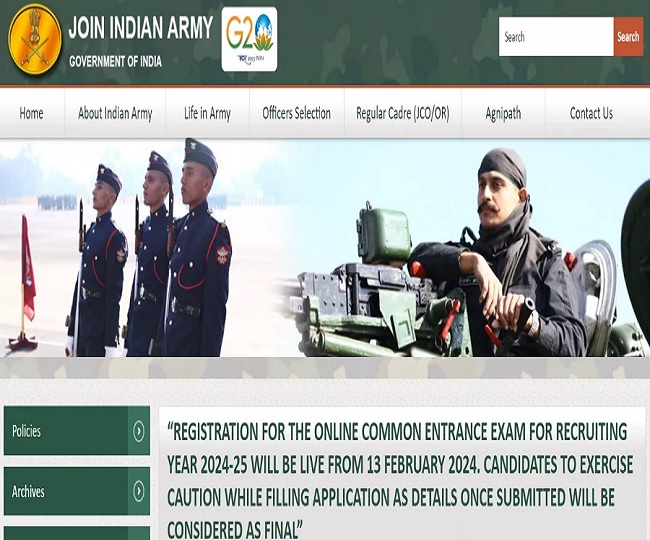Image resolution: width=650 pixels, height=540 pixels.
Task: Click the parade soldiers banner photo
Action: click(150, 248)
